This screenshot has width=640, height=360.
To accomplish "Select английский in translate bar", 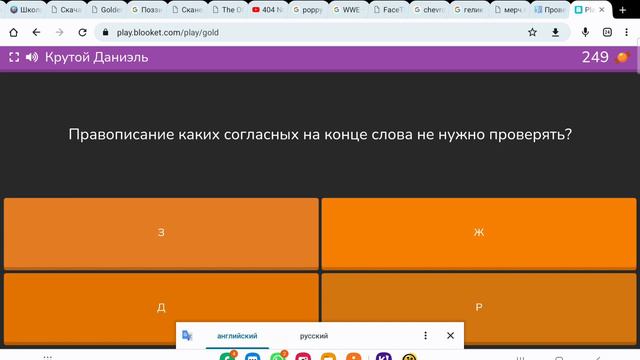I will 237,336.
